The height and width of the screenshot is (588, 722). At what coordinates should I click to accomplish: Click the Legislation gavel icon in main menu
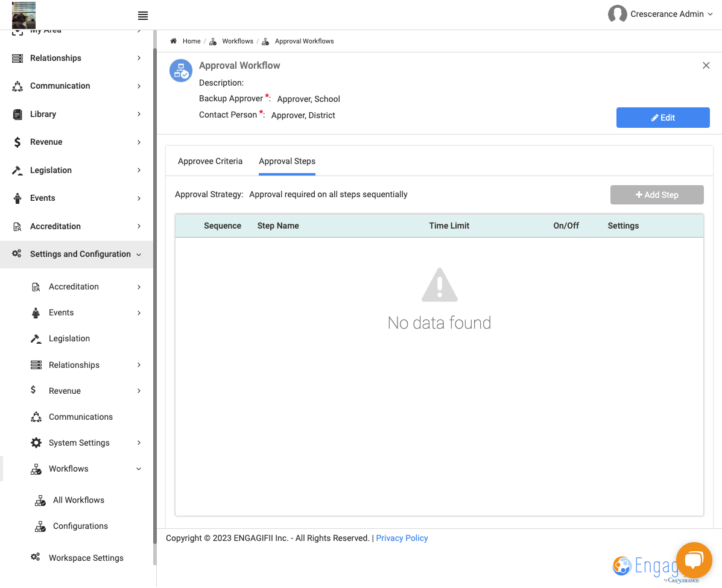point(17,170)
